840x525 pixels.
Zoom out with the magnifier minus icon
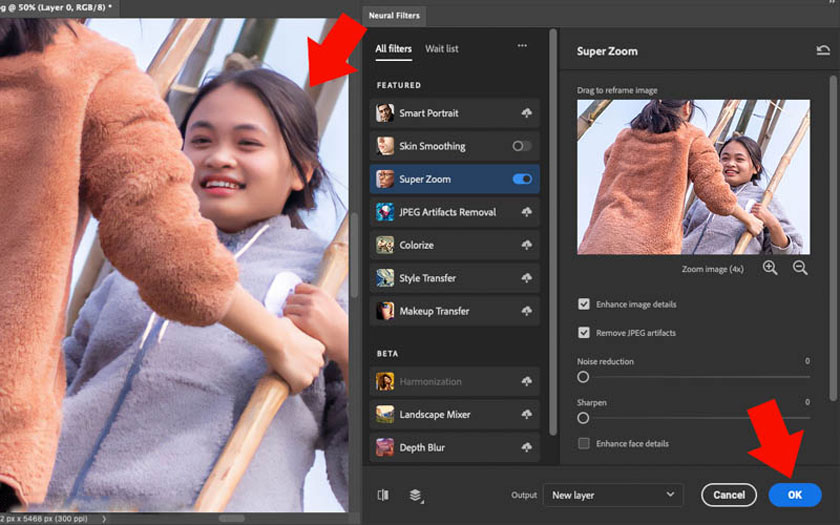800,268
